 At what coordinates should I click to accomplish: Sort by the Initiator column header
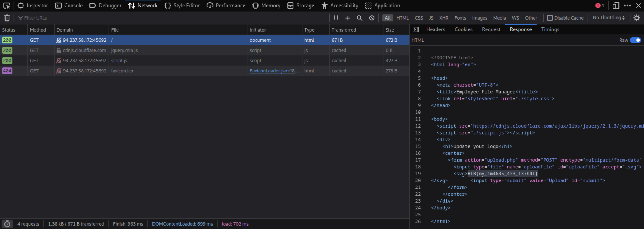[275, 30]
